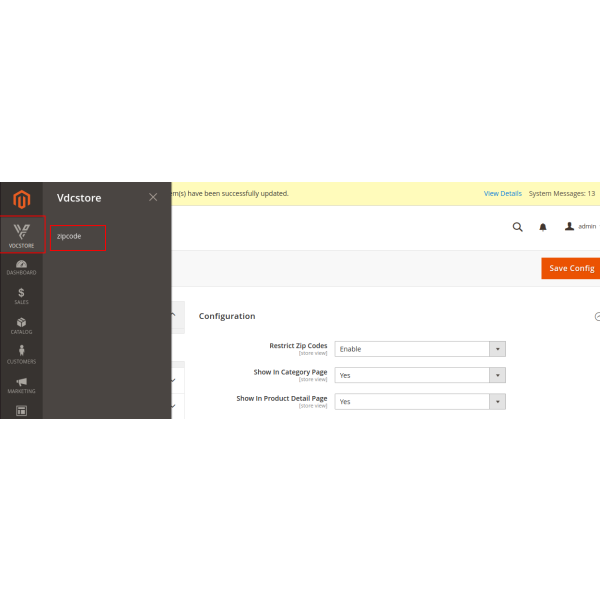This screenshot has width=600, height=600.
Task: Close the Vdcstore submenu panel
Action: click(x=153, y=197)
